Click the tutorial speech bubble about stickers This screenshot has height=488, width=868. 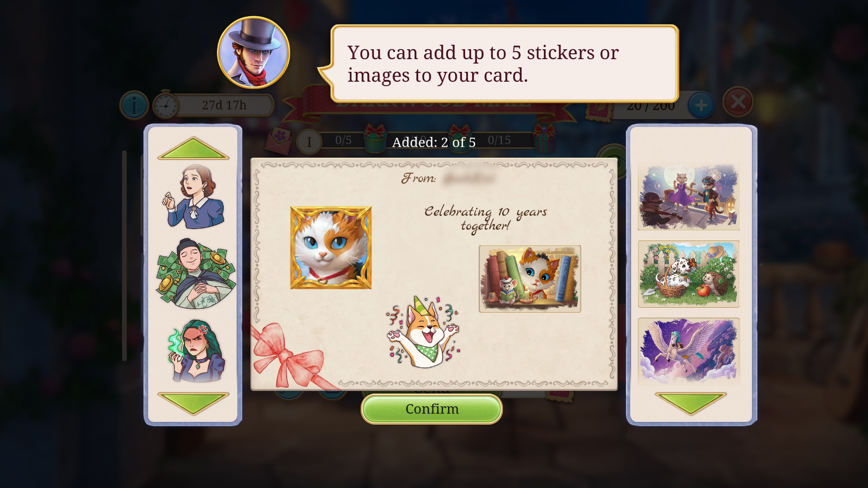point(503,64)
